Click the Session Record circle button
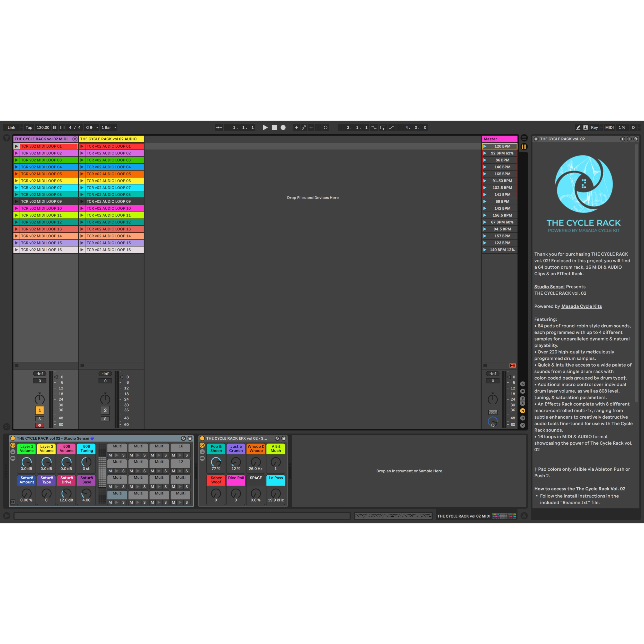644x644 pixels. click(x=326, y=127)
